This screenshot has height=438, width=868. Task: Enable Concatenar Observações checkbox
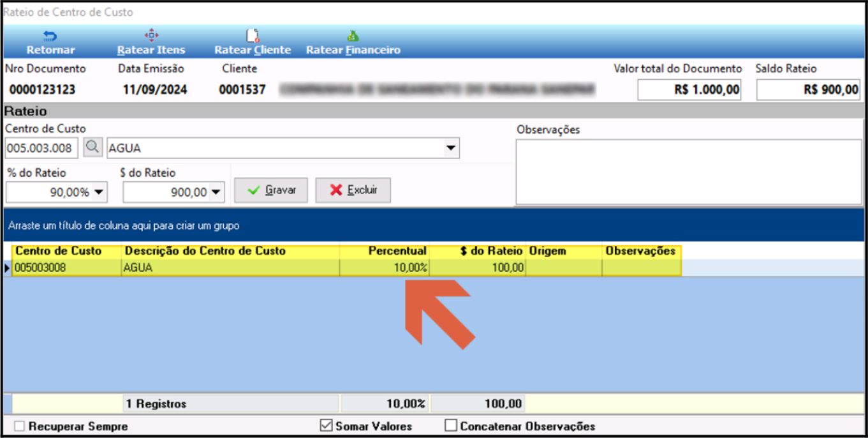pos(451,425)
